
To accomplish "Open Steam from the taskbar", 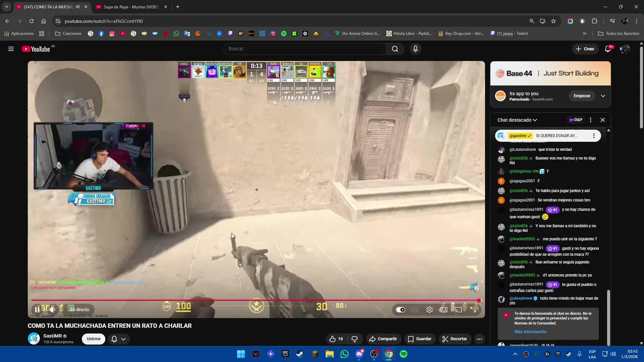I will 300,354.
